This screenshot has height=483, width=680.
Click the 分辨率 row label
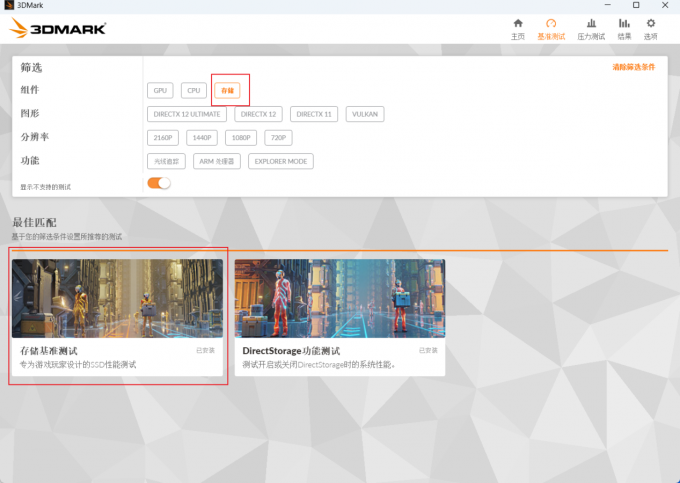pos(35,137)
